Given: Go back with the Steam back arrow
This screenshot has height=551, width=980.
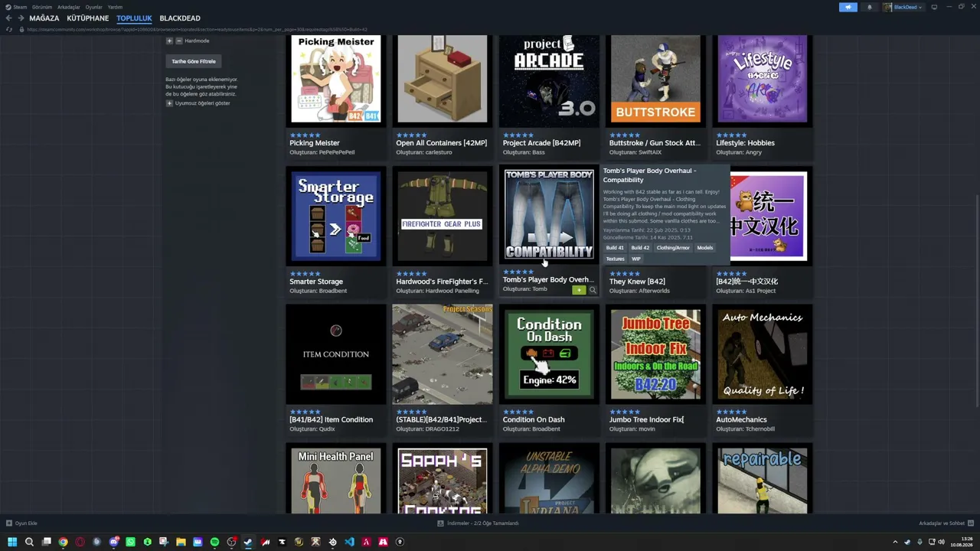Looking at the screenshot, I should click(8, 18).
